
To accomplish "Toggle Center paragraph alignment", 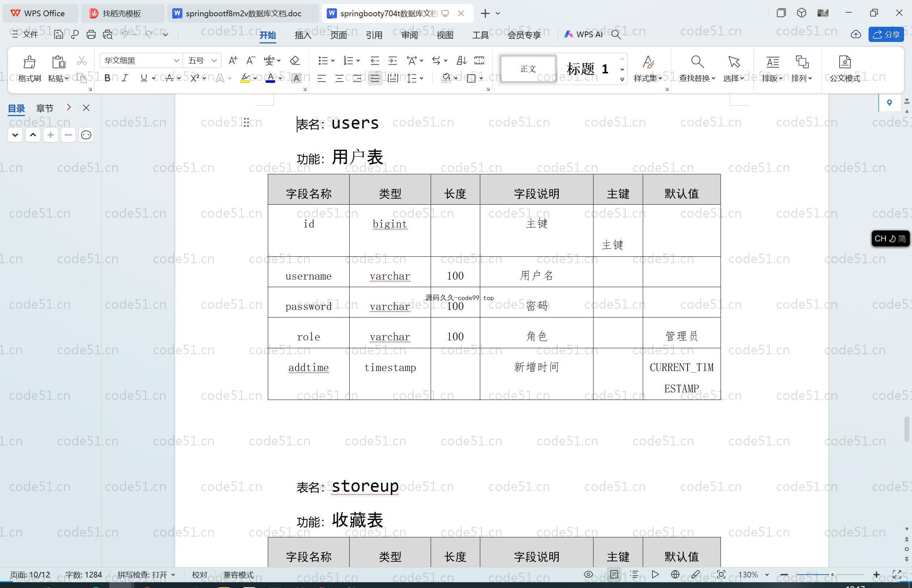I will (x=339, y=78).
